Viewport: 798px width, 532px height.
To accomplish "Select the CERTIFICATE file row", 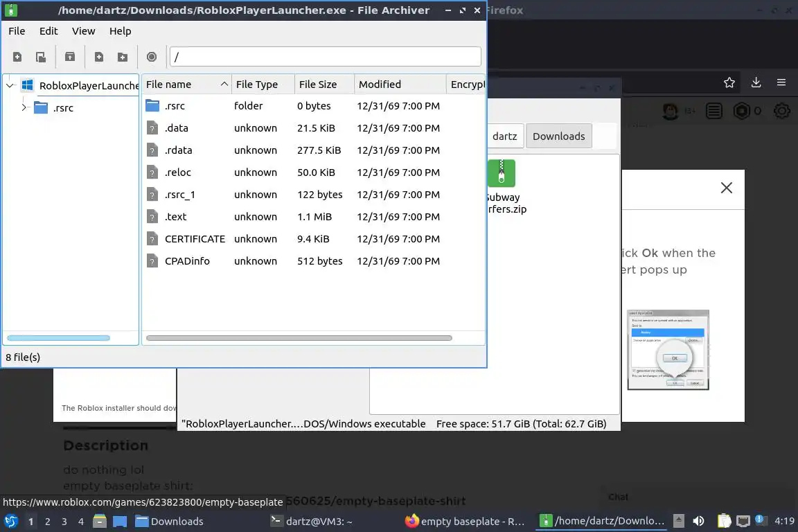I will (x=313, y=239).
